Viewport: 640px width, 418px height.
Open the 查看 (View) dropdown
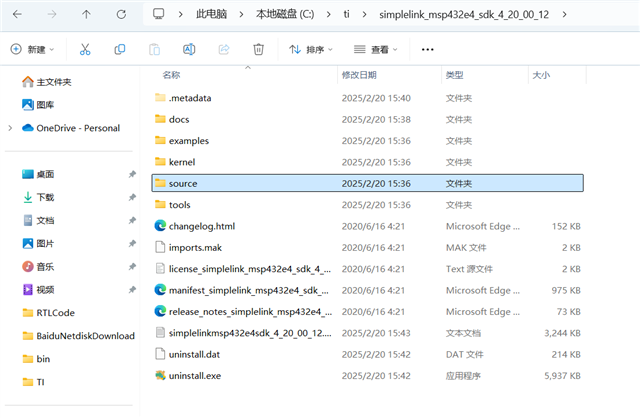(376, 49)
